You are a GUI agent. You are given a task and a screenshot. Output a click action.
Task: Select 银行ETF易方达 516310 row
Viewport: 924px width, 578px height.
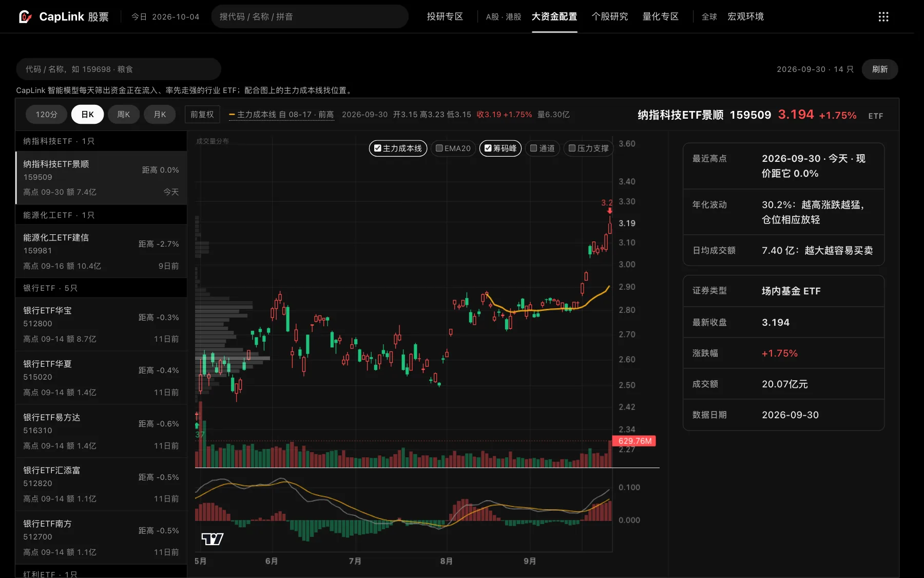(101, 432)
